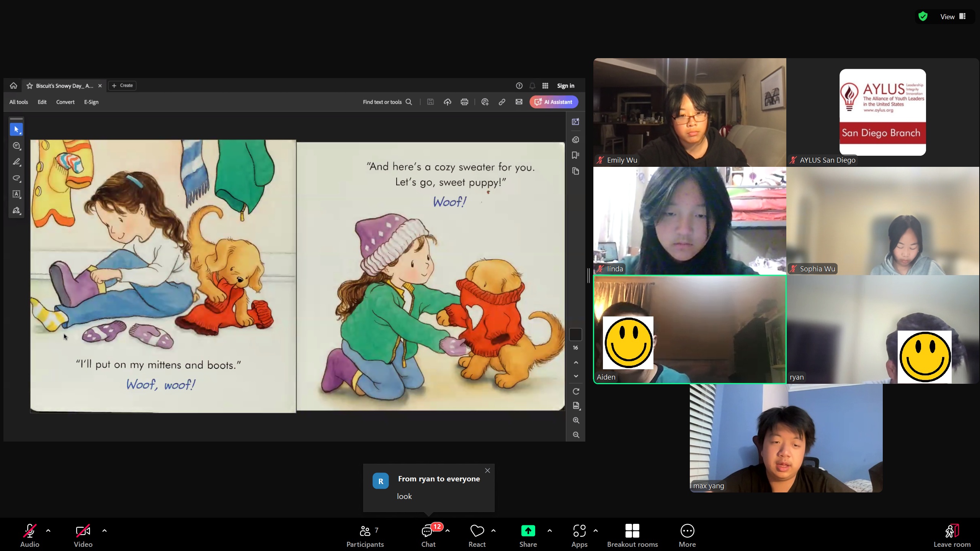Close the Biscuit's Snowy Day tab
The height and width of the screenshot is (551, 980).
coord(100,86)
